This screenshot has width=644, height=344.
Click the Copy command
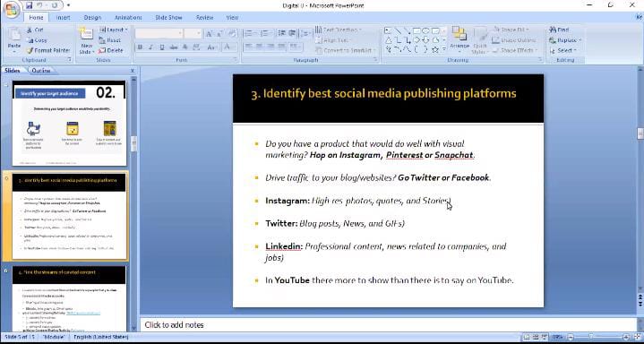(x=37, y=40)
